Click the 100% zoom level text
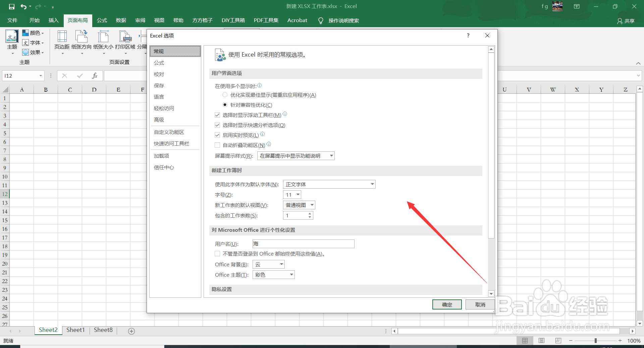 coord(634,341)
